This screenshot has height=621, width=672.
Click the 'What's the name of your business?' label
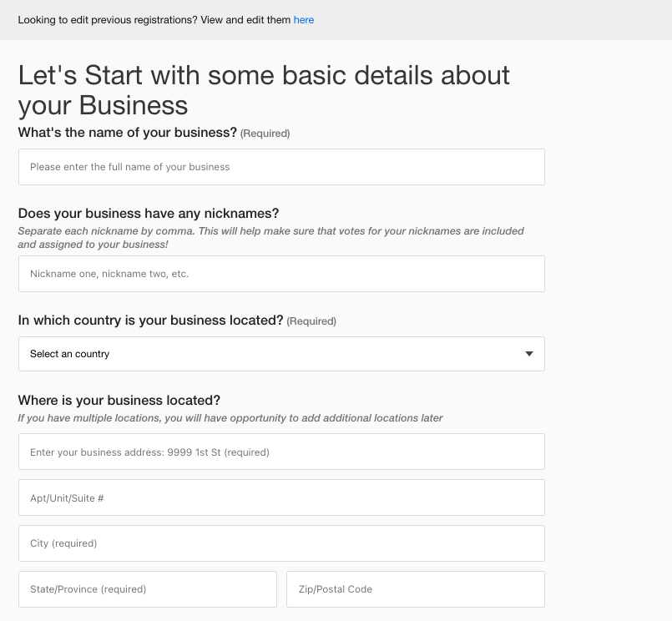[128, 133]
